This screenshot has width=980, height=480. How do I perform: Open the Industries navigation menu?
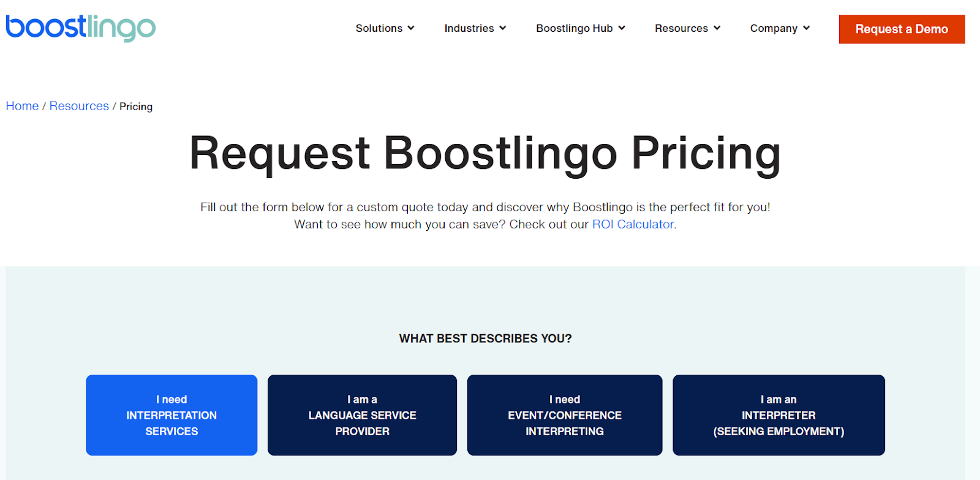click(469, 28)
